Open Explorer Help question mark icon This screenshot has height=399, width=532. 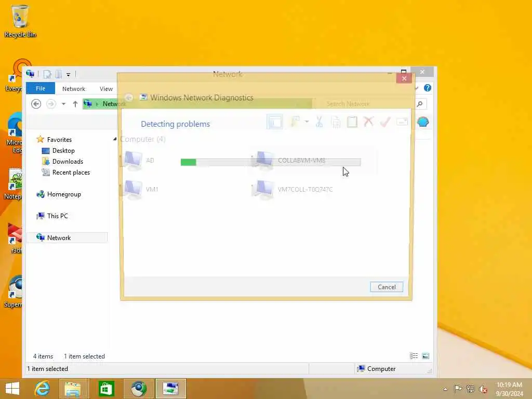pos(428,88)
